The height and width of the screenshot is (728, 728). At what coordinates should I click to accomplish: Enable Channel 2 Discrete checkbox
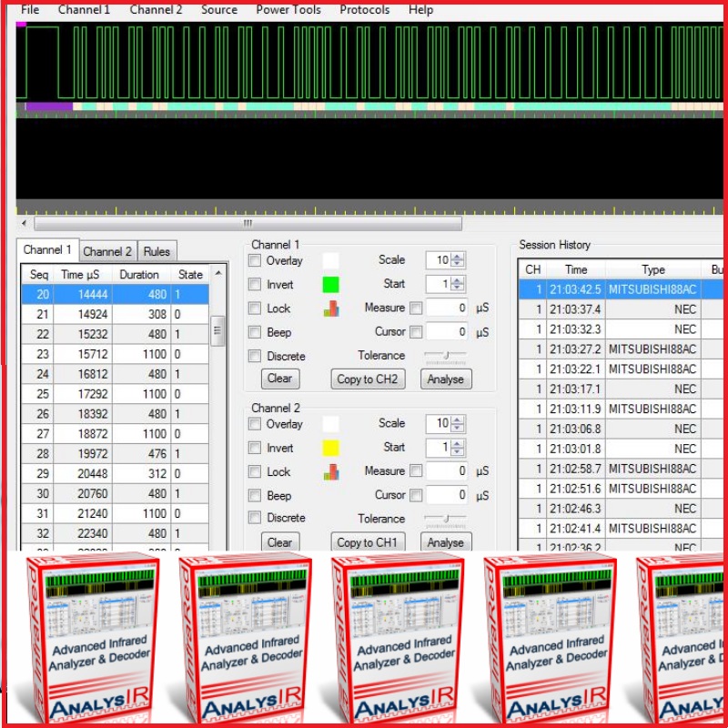pos(255,518)
